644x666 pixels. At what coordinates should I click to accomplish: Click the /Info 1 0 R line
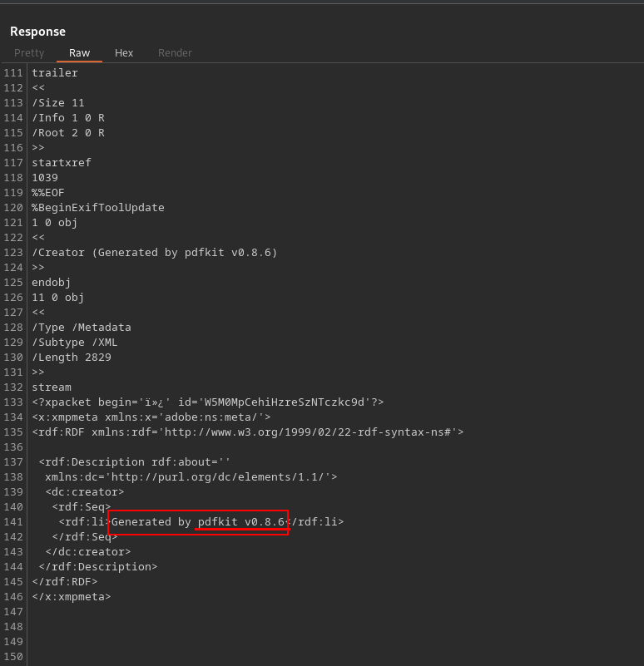[68, 118]
